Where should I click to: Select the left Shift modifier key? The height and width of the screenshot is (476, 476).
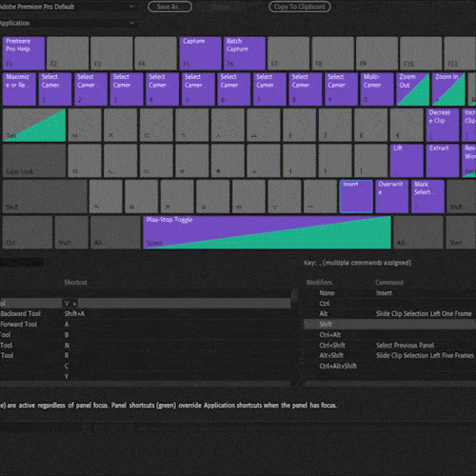click(45, 196)
